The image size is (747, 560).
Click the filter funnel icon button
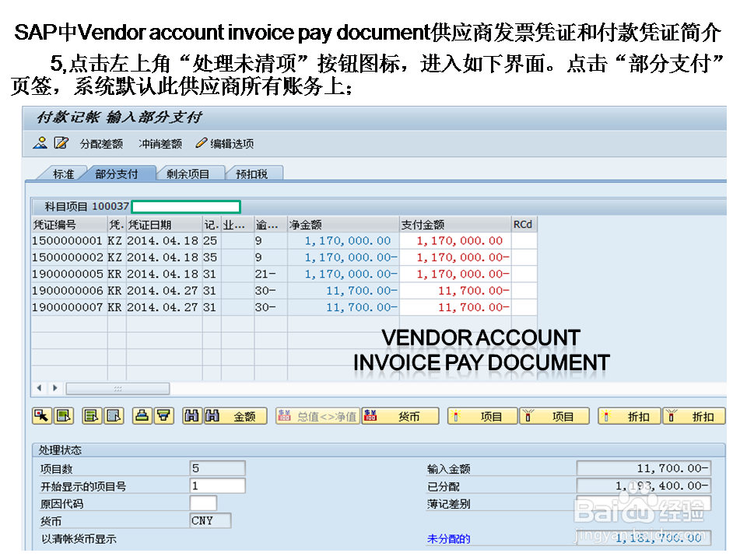tap(163, 416)
